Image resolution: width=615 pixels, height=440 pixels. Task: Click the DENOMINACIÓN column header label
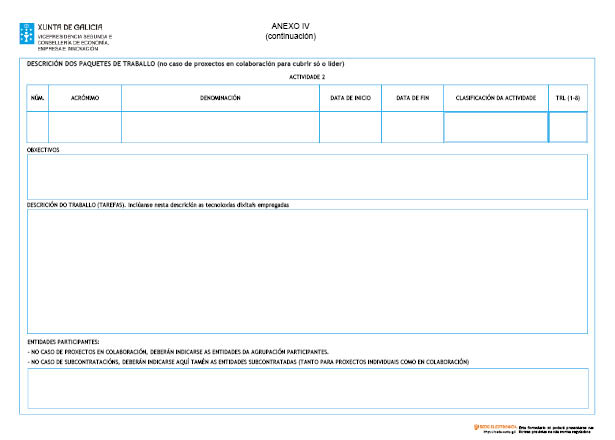click(x=220, y=98)
